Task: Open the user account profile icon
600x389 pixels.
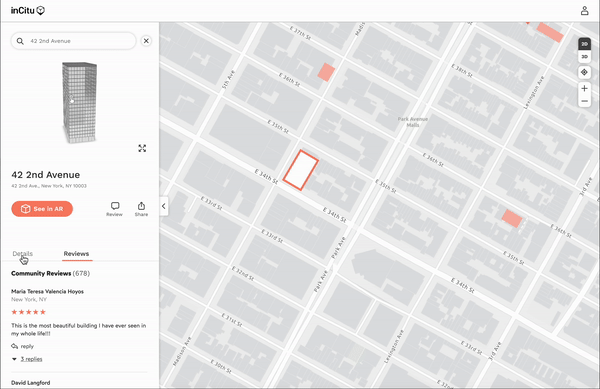Action: pos(584,11)
